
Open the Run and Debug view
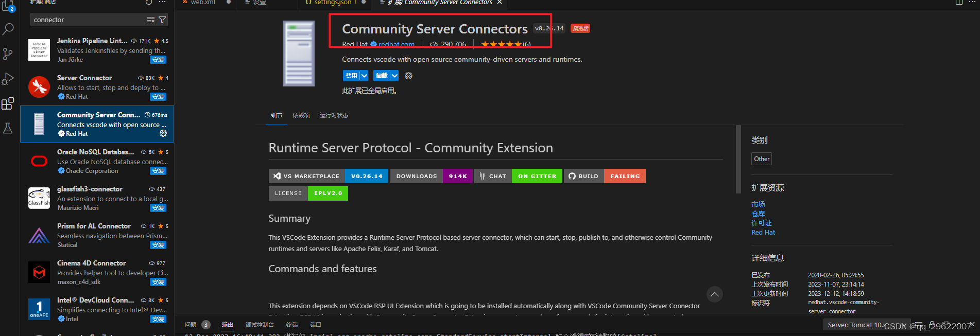[8, 79]
